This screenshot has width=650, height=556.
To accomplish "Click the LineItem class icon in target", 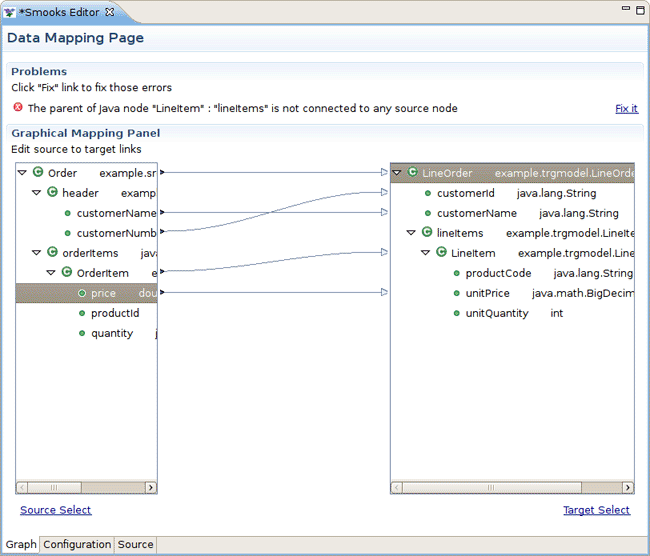I will click(x=441, y=253).
